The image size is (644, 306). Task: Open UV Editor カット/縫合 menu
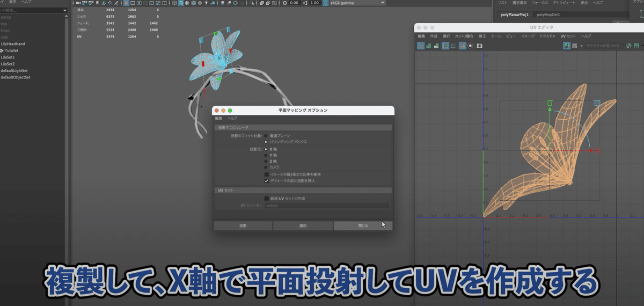click(464, 36)
